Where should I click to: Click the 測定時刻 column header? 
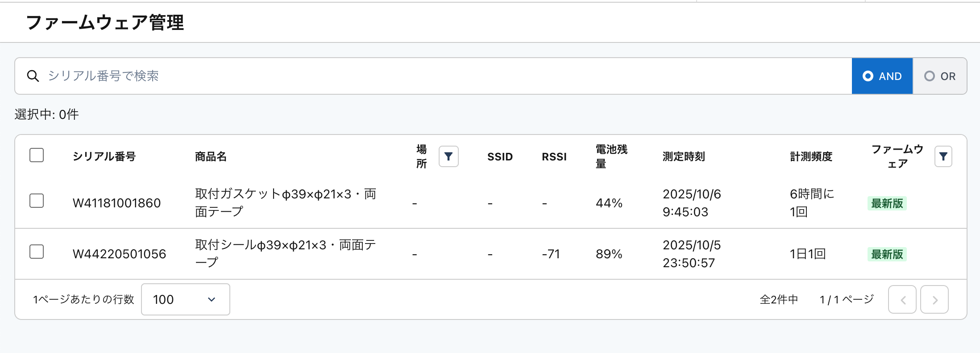tap(683, 156)
